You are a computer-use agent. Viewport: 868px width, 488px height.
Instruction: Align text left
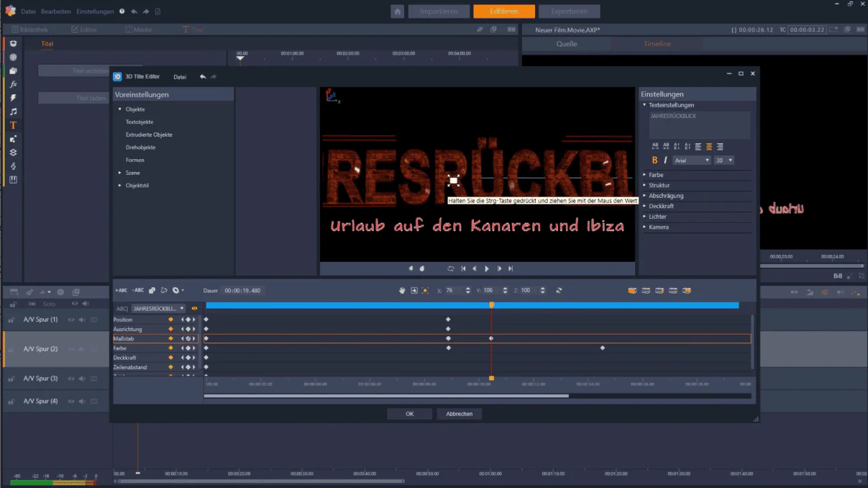pos(698,146)
